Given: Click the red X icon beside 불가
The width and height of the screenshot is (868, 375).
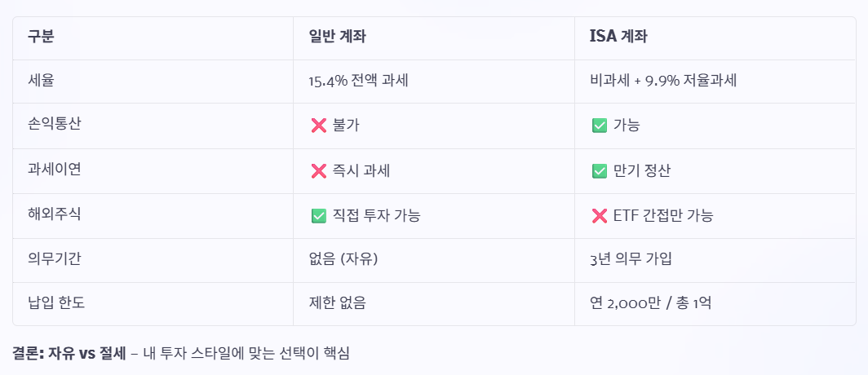Looking at the screenshot, I should click(x=319, y=126).
